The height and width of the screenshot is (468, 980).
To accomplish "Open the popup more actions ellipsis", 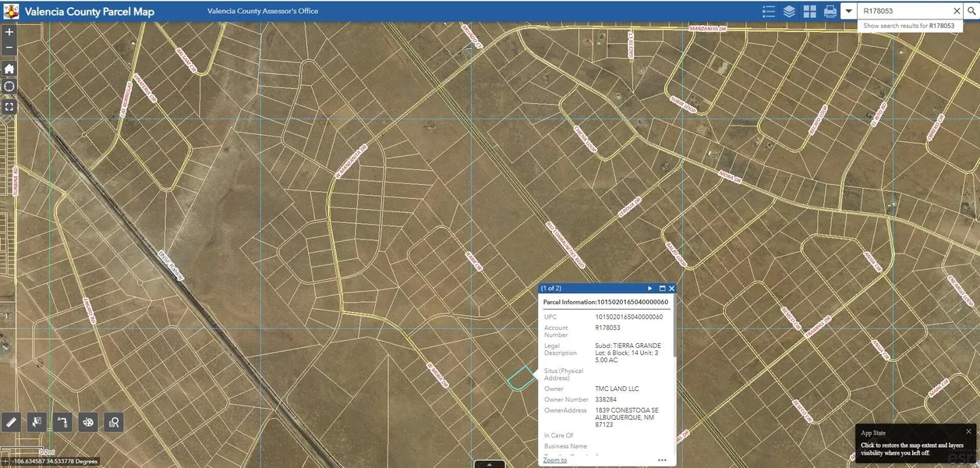I will 662,460.
